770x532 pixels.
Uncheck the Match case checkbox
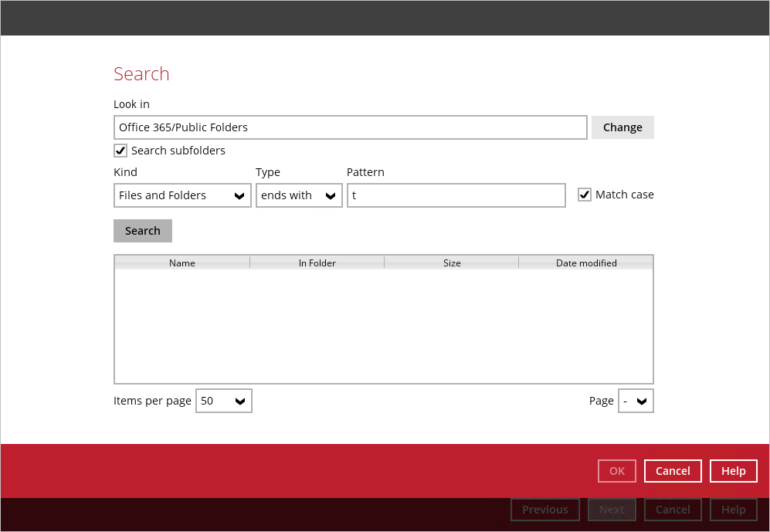[x=585, y=195]
